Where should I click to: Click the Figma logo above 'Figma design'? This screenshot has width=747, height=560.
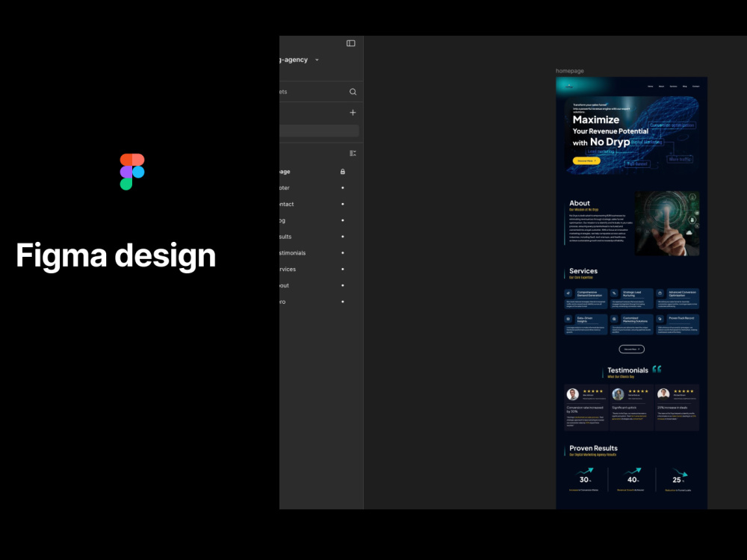click(132, 172)
